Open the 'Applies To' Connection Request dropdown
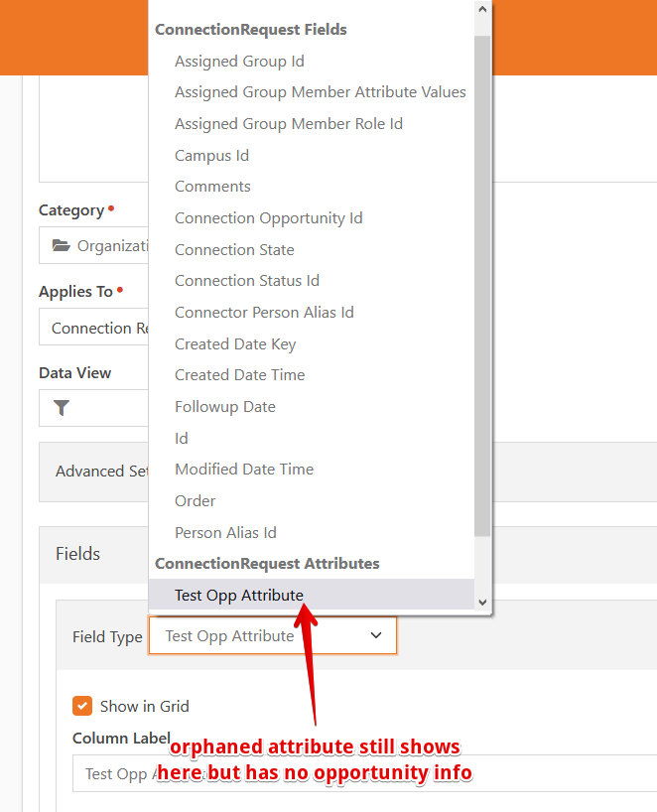The height and width of the screenshot is (812, 657). 93,328
